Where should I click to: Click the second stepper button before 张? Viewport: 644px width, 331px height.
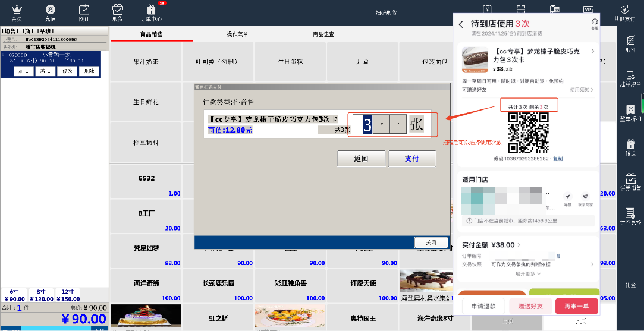tap(398, 124)
